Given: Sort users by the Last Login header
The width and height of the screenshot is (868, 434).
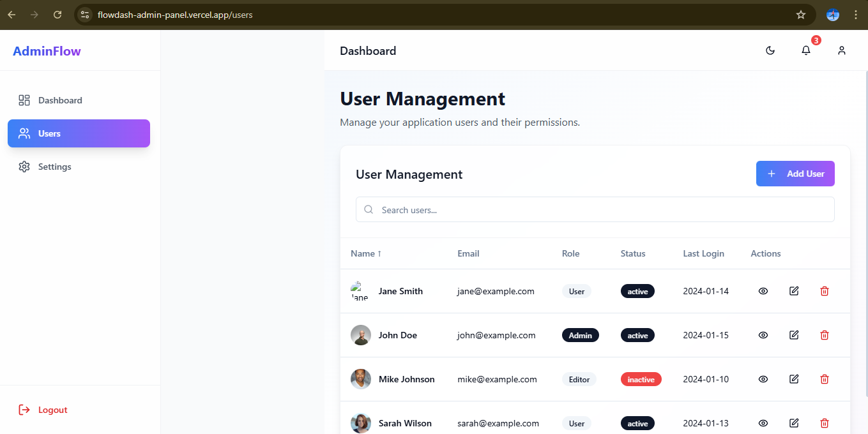Looking at the screenshot, I should [703, 253].
